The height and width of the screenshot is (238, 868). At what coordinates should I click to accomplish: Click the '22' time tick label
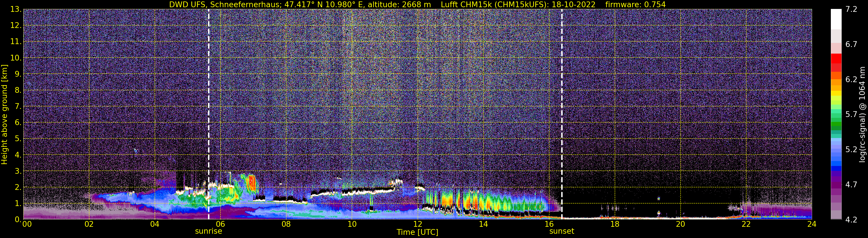coord(746,224)
